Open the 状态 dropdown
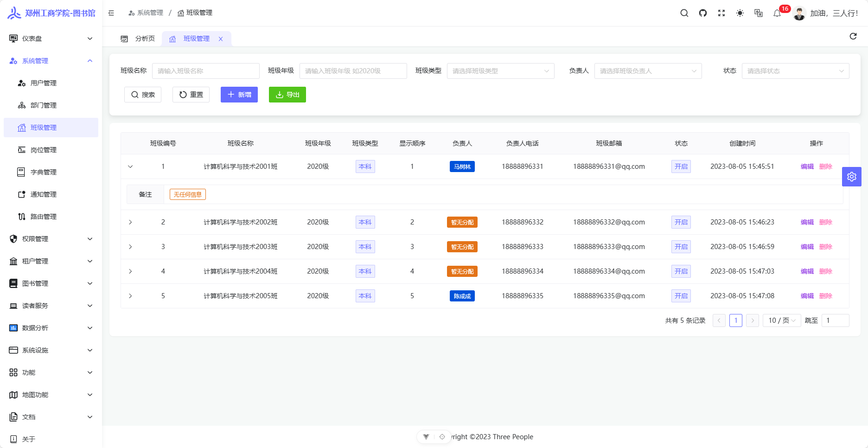This screenshot has height=448, width=868. 796,71
